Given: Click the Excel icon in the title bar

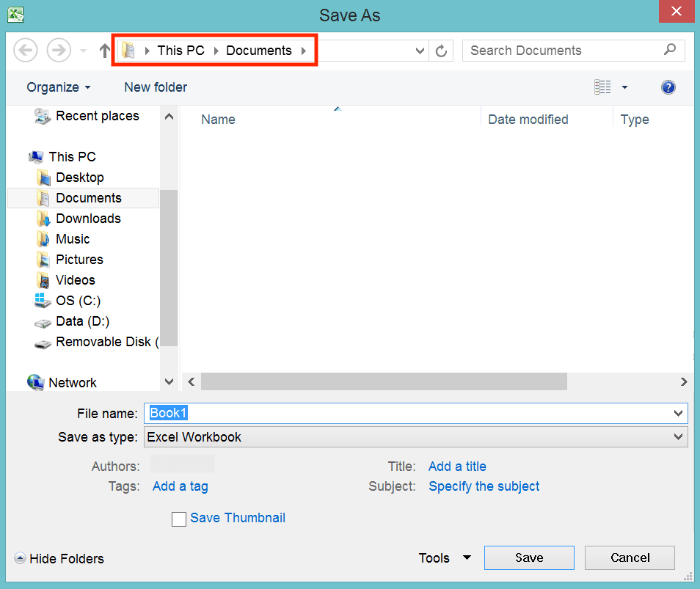Looking at the screenshot, I should click(x=15, y=14).
